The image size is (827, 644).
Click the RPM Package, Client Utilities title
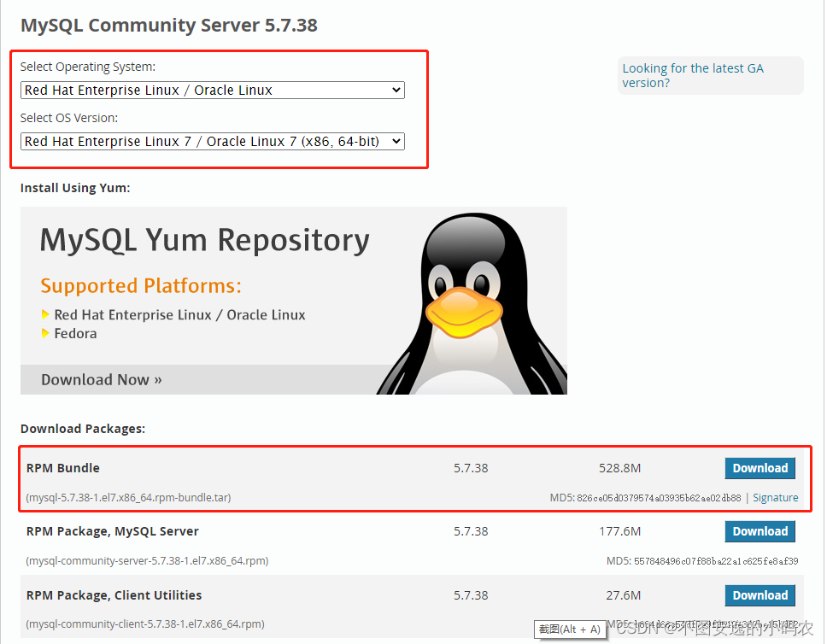(x=114, y=595)
